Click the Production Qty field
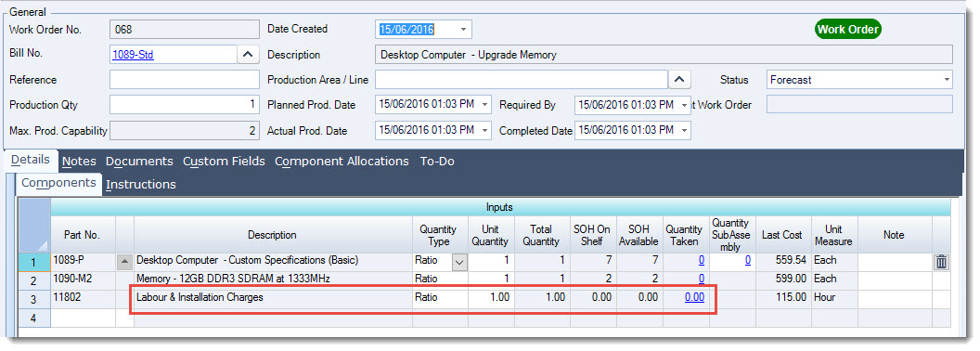 point(185,105)
